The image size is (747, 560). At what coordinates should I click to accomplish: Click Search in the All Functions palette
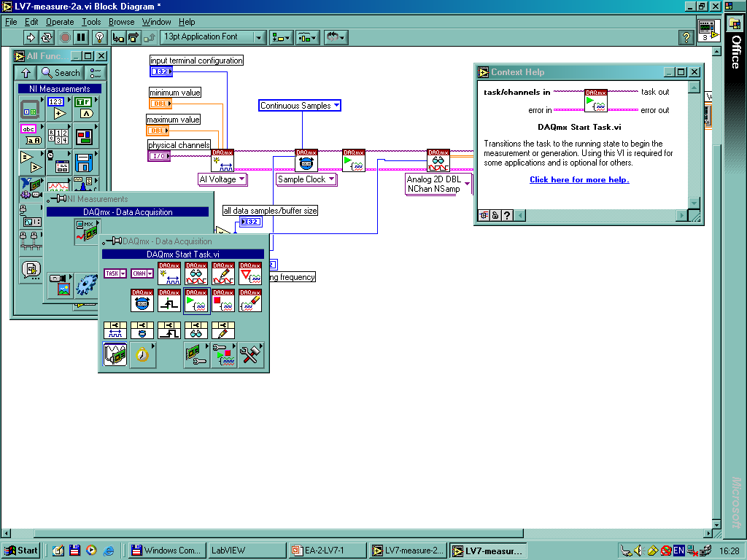[61, 73]
